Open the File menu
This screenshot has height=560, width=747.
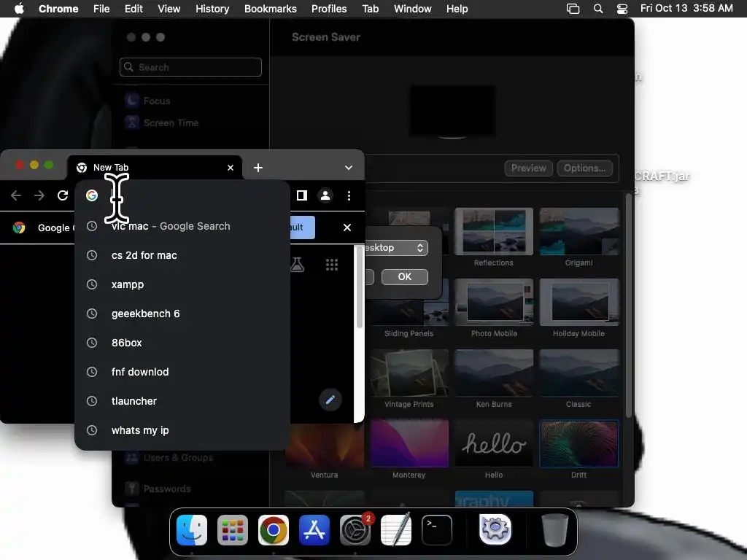(101, 9)
